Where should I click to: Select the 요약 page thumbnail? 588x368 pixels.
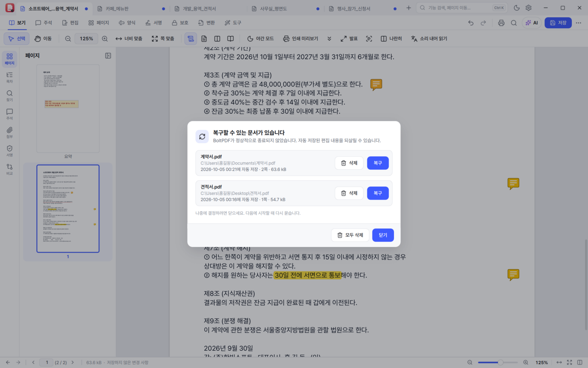68,109
